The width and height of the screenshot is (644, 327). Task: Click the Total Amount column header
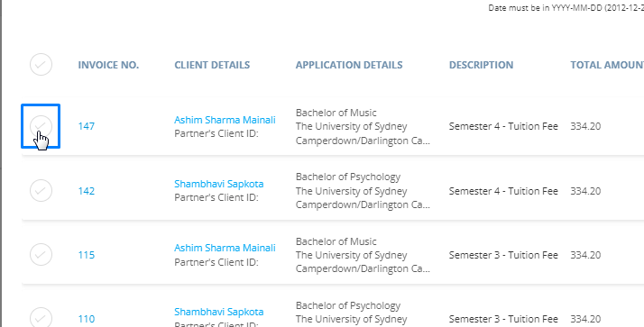pyautogui.click(x=607, y=65)
